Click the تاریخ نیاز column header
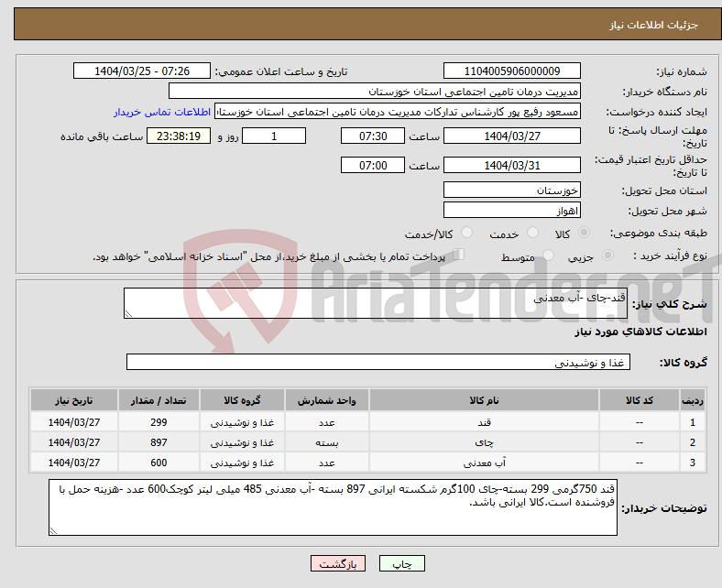 [74, 400]
